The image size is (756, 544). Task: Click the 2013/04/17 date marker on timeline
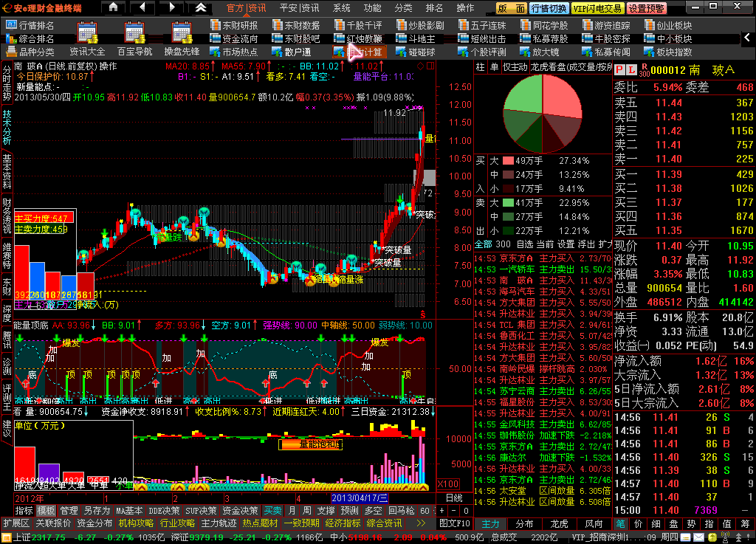(x=360, y=498)
